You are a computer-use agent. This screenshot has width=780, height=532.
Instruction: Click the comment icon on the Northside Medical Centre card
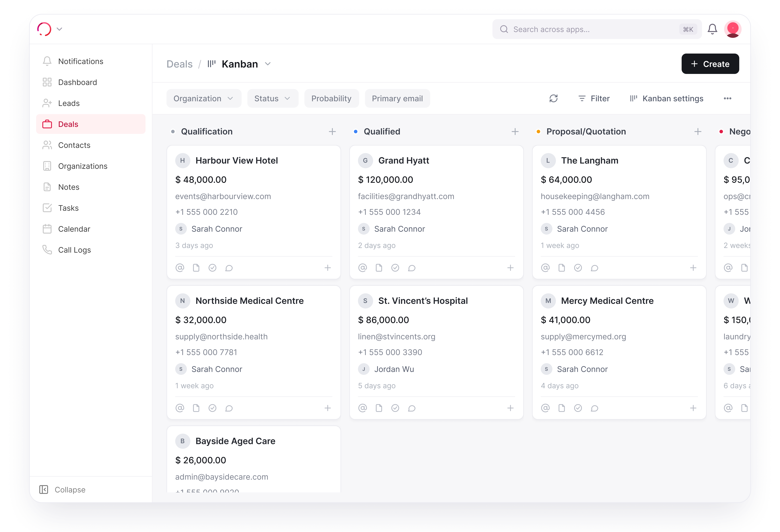click(x=229, y=408)
